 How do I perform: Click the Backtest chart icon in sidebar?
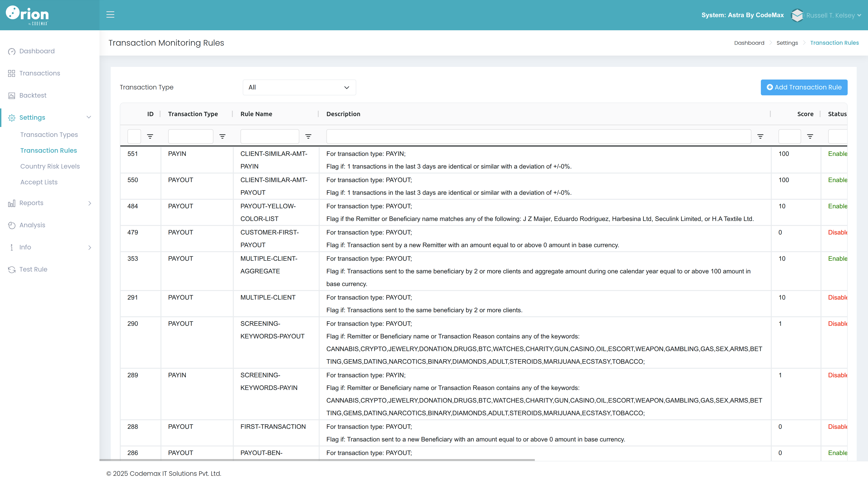point(12,96)
